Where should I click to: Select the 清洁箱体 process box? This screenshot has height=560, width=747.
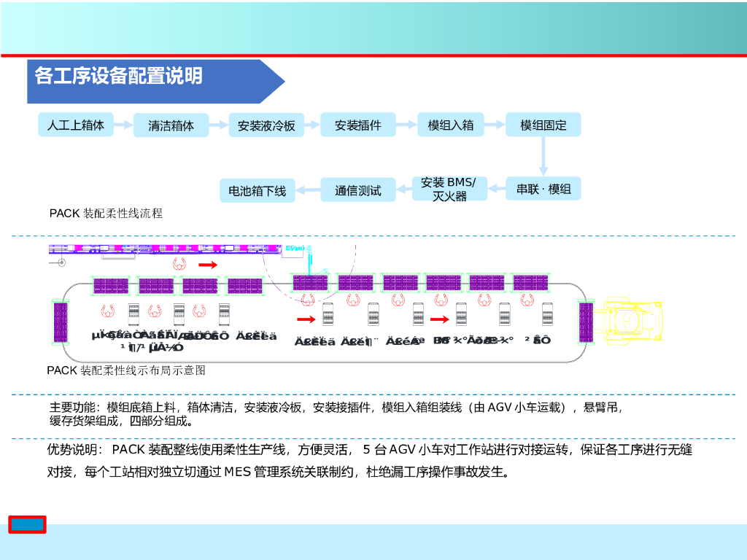(171, 125)
